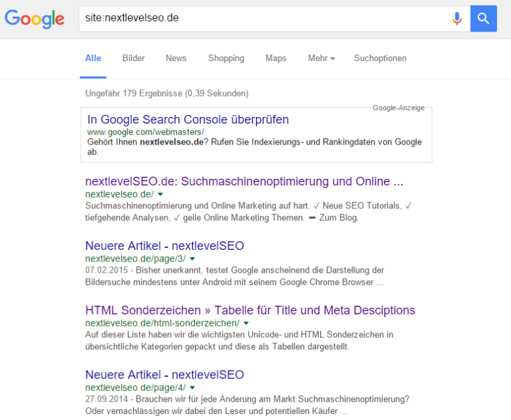511x420 pixels.
Task: Go to the Maps tab
Action: point(276,58)
